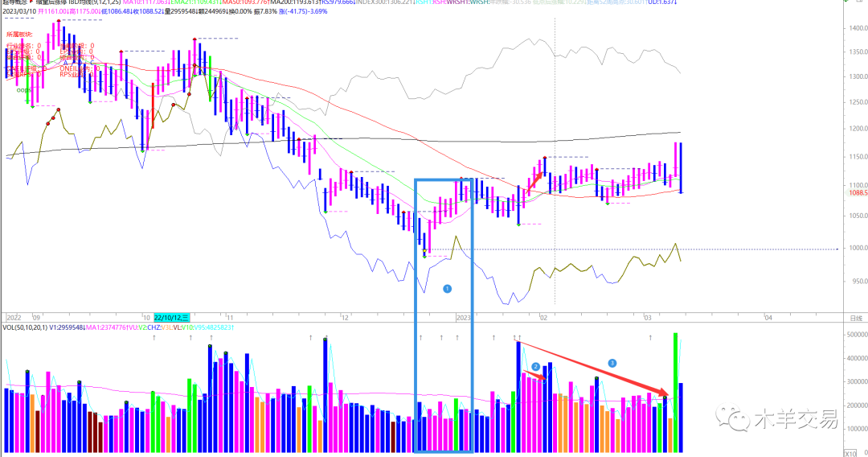Click the green oops marker label

pos(23,90)
